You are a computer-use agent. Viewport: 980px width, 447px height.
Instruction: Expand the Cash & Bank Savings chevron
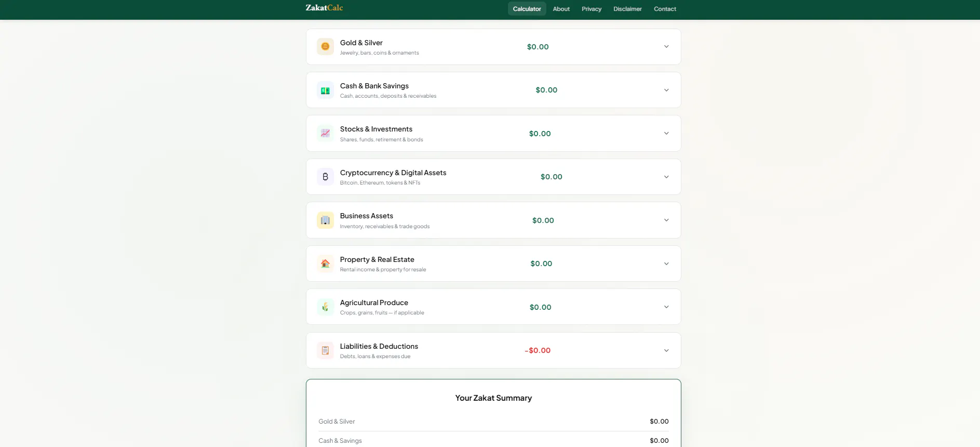tap(666, 90)
